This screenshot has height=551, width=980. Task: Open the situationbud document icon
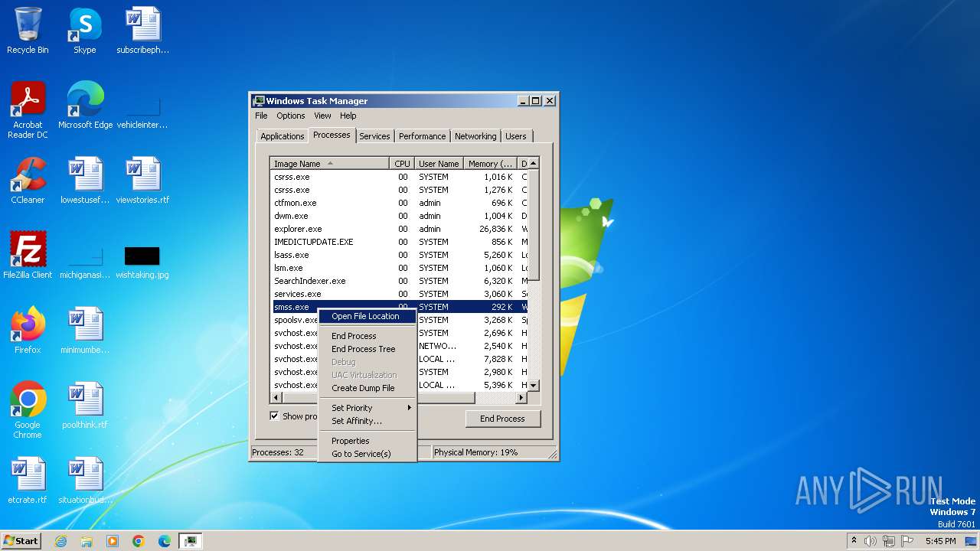85,481
